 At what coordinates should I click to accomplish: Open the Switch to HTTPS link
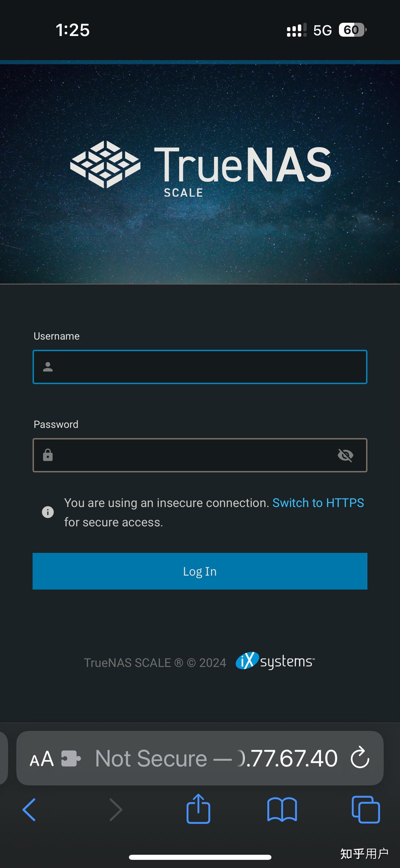coord(318,503)
